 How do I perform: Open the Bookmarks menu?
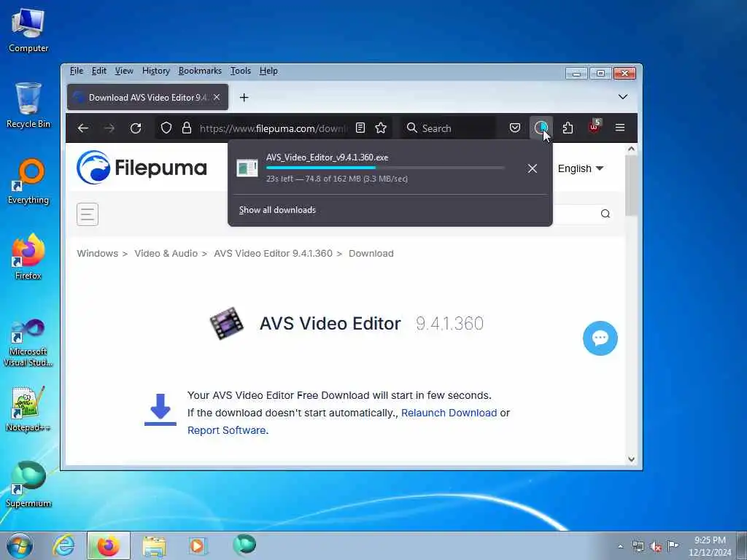click(200, 71)
